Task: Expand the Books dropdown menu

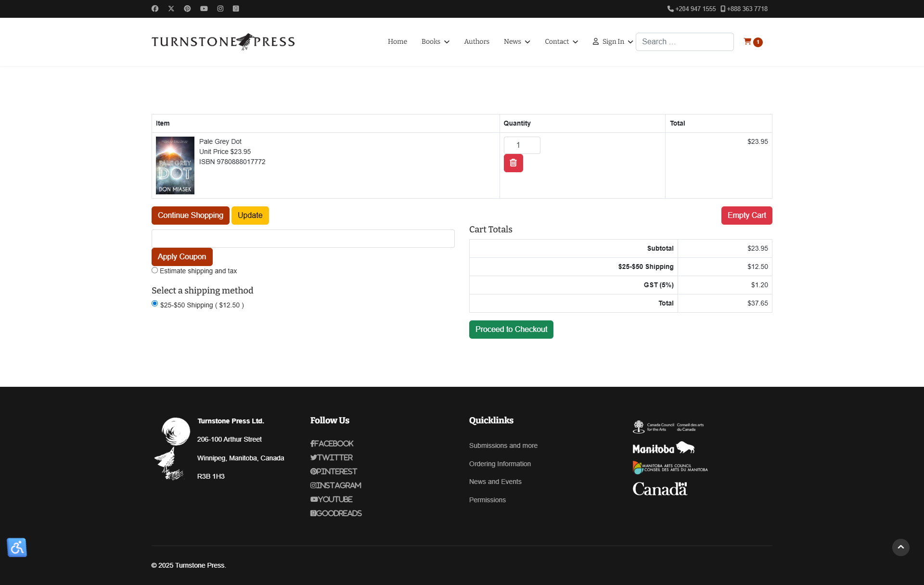Action: coord(436,42)
